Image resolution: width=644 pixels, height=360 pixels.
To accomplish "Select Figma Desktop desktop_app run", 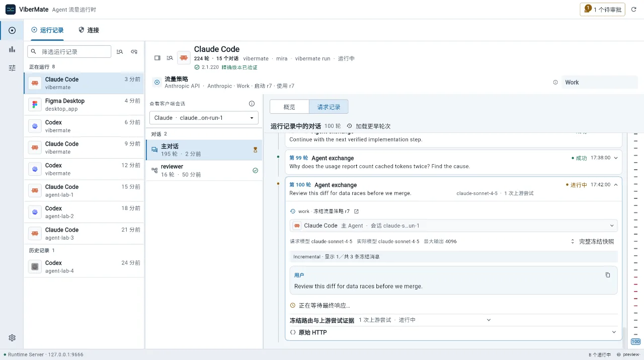I will coord(84,105).
